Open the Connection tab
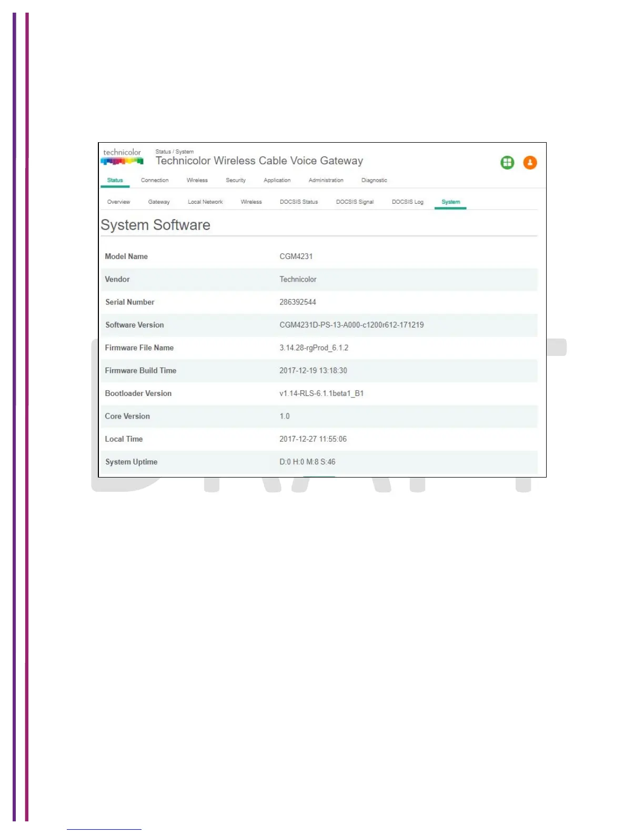Screen dimensions: 644x834 155,180
